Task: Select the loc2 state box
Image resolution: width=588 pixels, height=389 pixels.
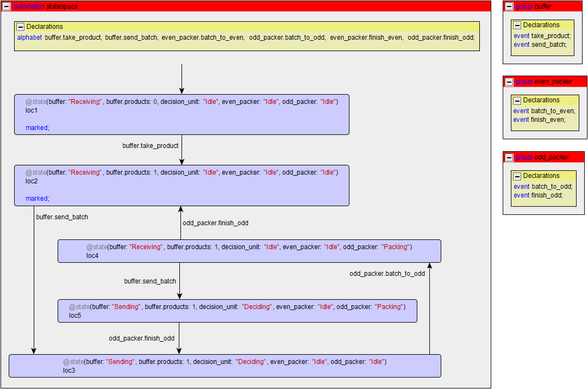Action: pyautogui.click(x=182, y=186)
